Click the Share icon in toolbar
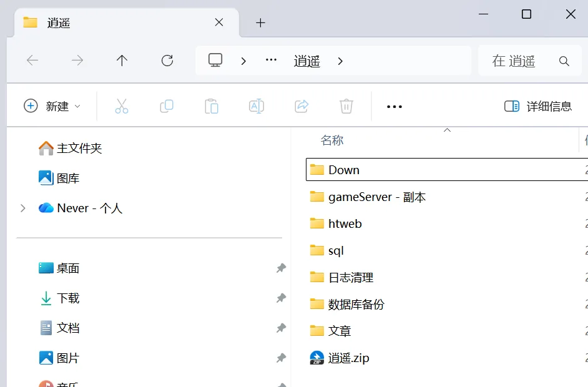588x387 pixels. [301, 106]
